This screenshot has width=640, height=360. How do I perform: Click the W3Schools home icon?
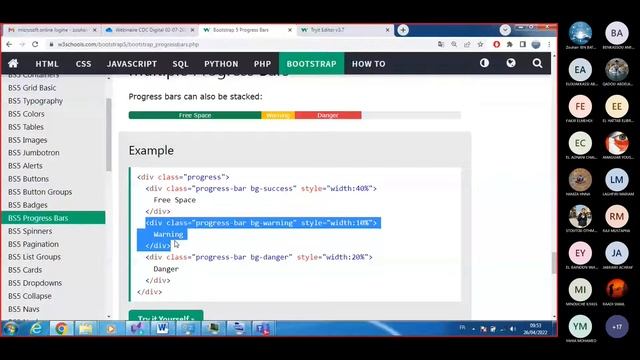(x=13, y=63)
